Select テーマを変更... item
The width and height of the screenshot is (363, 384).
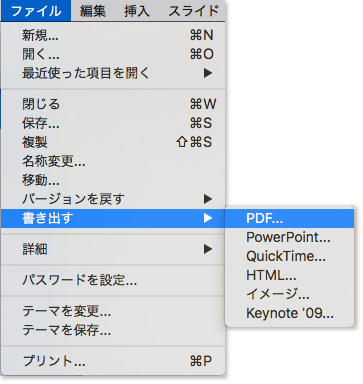click(113, 311)
